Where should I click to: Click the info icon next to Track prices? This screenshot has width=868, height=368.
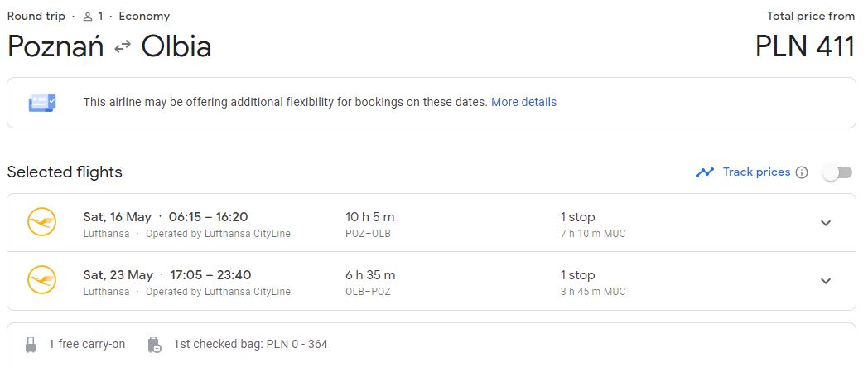pos(802,172)
